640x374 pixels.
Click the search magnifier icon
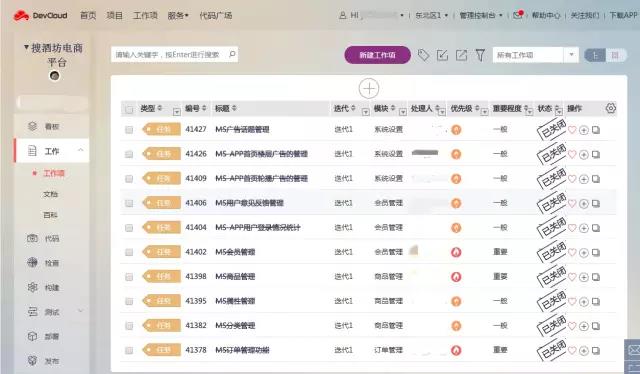pyautogui.click(x=232, y=54)
